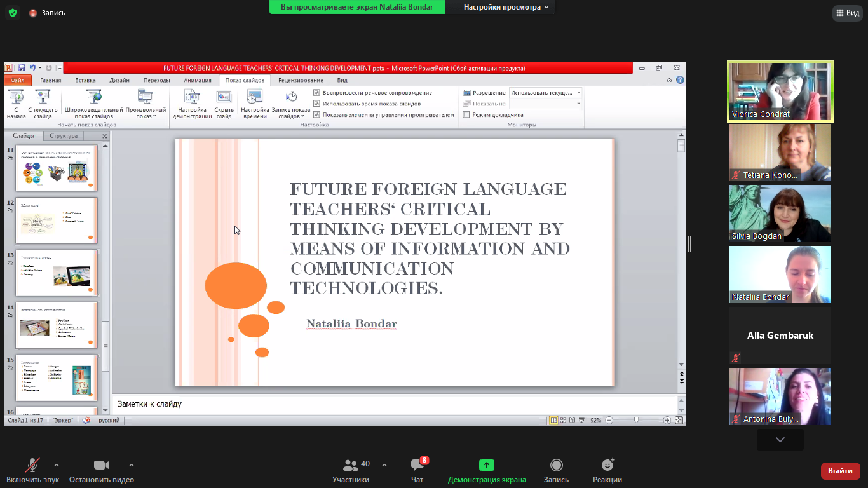Open the Разрешение resolution combo box
This screenshot has width=868, height=488.
[546, 93]
